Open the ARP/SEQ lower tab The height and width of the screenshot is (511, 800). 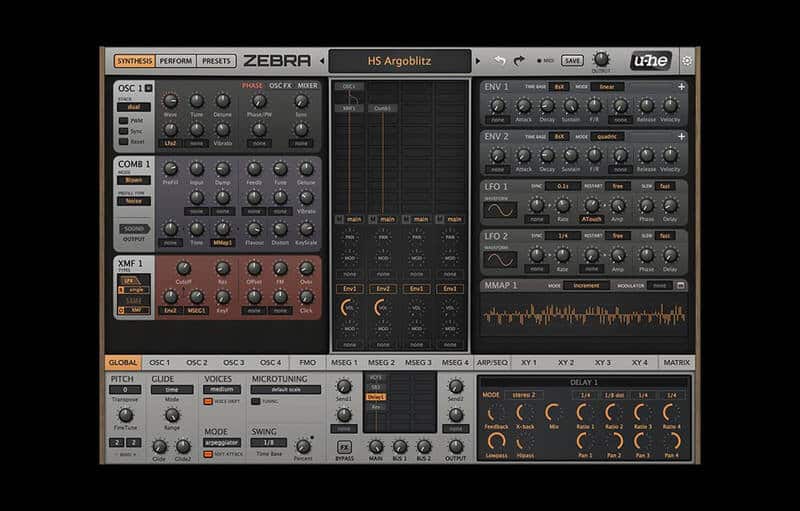pos(492,362)
